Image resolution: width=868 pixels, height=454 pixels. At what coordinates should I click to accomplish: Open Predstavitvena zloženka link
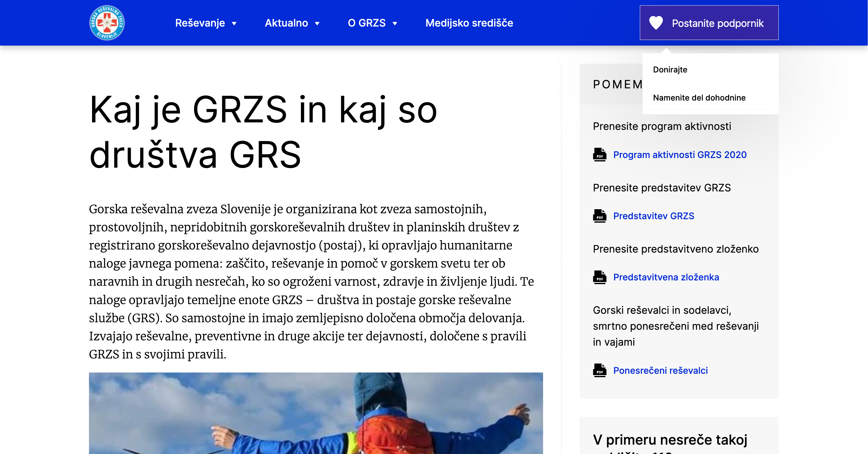(x=666, y=277)
